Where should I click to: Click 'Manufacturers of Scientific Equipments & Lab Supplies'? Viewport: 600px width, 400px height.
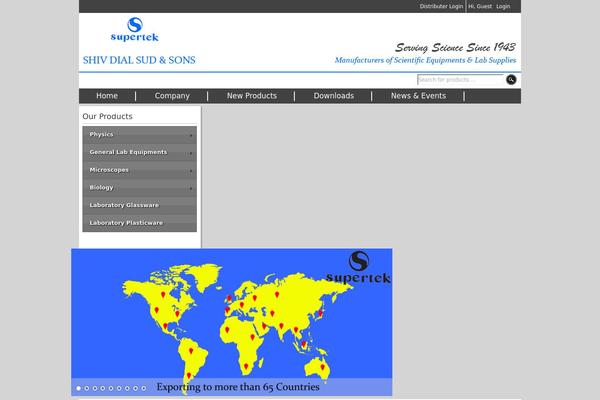[425, 60]
